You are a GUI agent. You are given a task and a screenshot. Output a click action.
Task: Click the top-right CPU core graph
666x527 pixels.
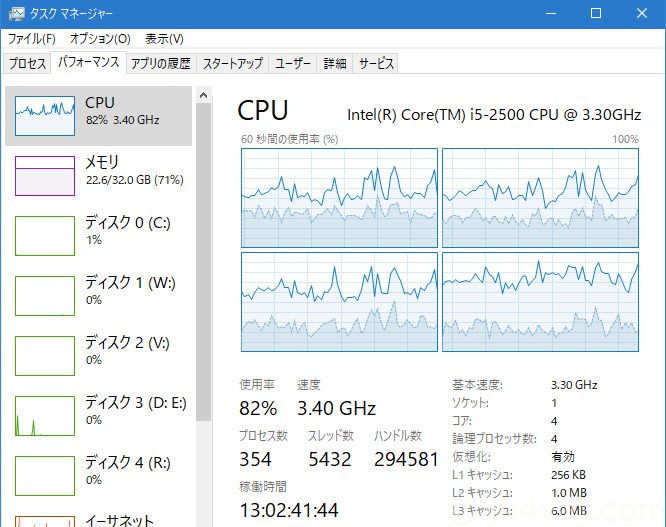540,198
